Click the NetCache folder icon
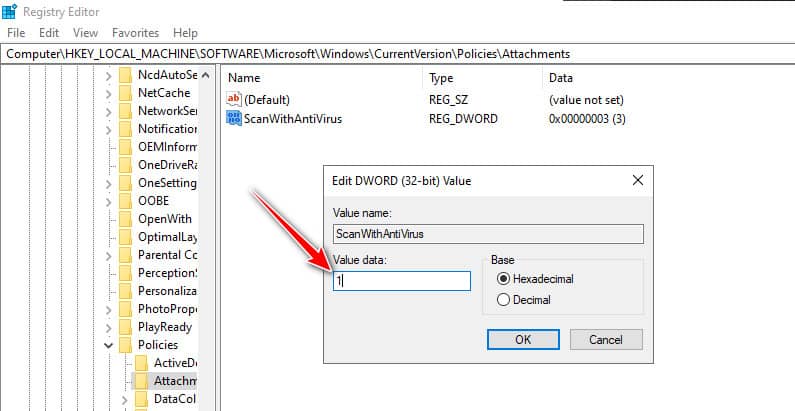Screen dimensions: 795x411 coord(125,93)
